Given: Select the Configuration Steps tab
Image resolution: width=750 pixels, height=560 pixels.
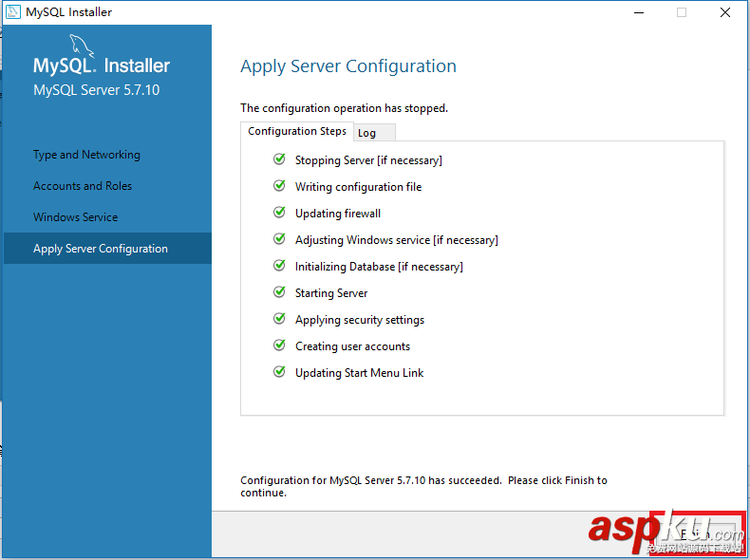Looking at the screenshot, I should click(297, 131).
